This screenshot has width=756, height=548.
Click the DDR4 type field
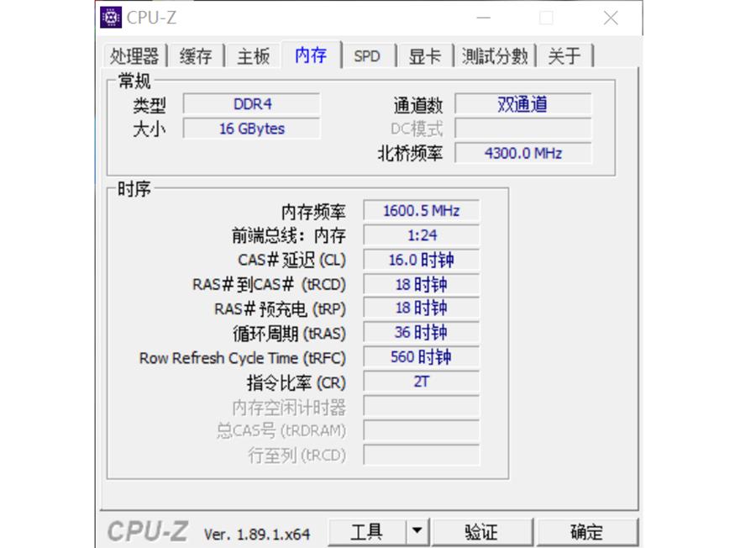click(251, 104)
